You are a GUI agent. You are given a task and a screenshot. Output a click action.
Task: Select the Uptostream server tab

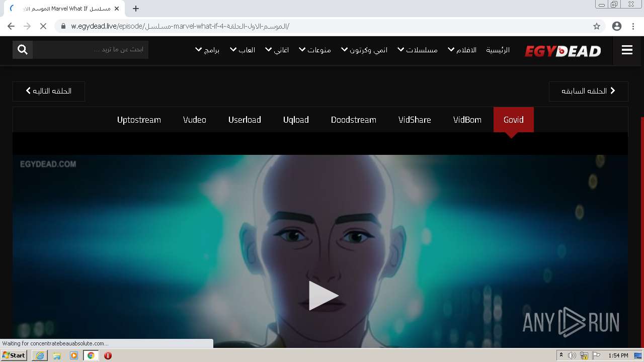[x=139, y=120]
